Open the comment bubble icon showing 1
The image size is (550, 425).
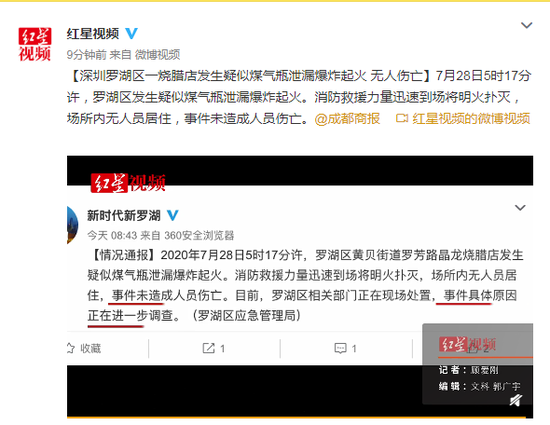pos(346,348)
